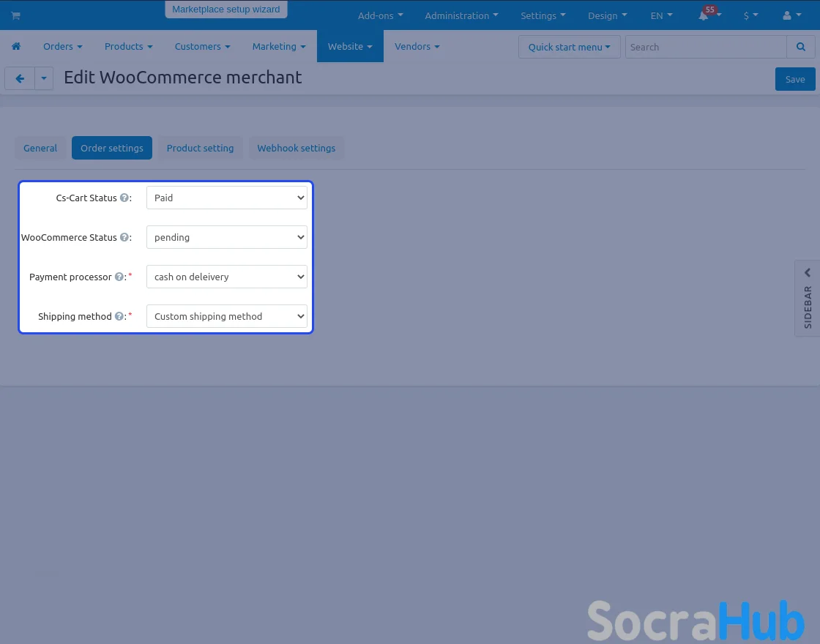Screen dimensions: 820x644
Task: Click help icon next to WooCommerce Status
Action: click(x=124, y=237)
